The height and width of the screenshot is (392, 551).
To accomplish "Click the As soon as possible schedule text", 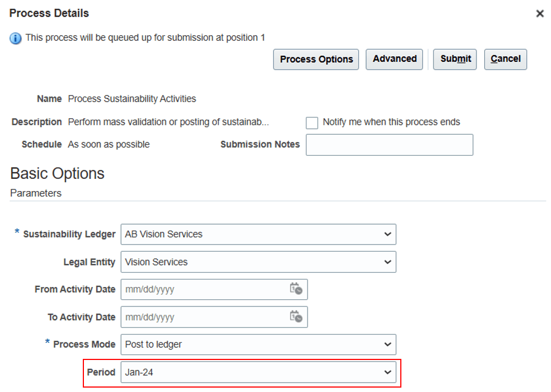I will tap(109, 144).
